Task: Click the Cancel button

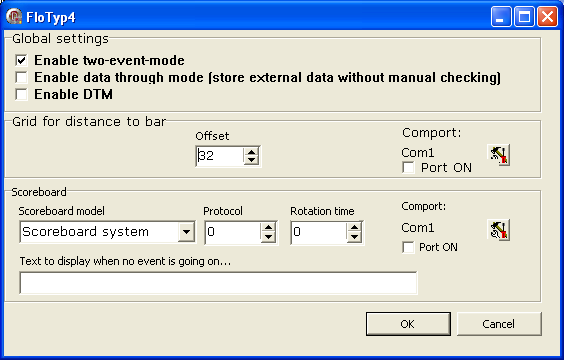Action: (499, 324)
